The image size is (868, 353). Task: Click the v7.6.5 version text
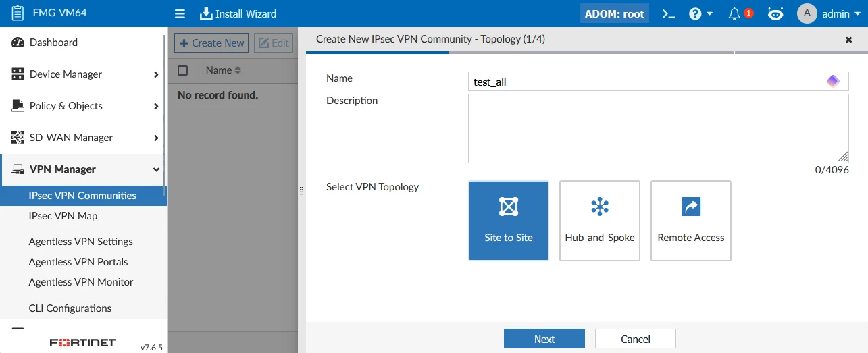click(x=151, y=348)
